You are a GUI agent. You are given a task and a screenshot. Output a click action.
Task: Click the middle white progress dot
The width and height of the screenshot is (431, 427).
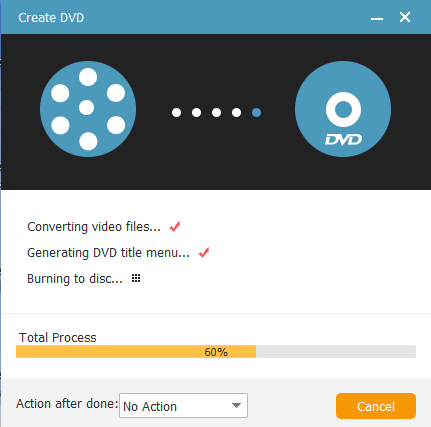216,113
